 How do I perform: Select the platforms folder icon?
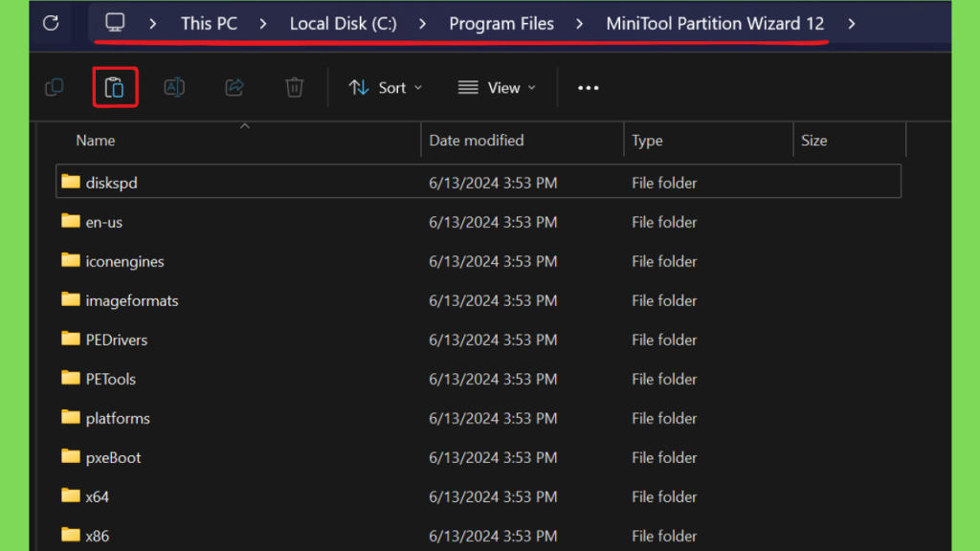(71, 417)
